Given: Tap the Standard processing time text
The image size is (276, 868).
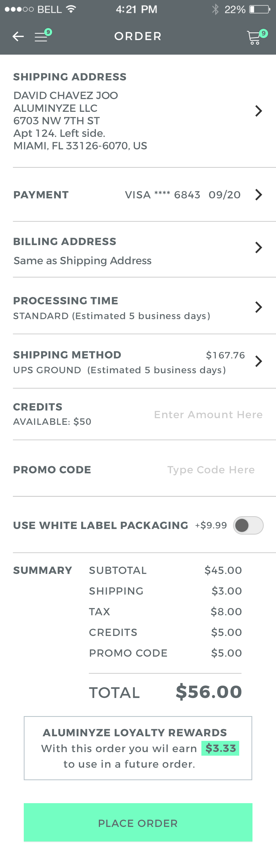Looking at the screenshot, I should pyautogui.click(x=111, y=316).
